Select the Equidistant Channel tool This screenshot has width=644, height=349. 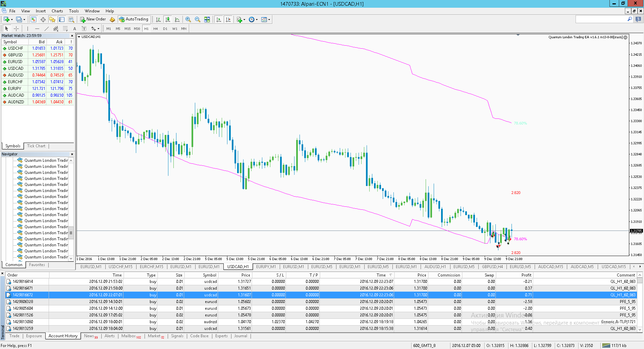pos(56,29)
